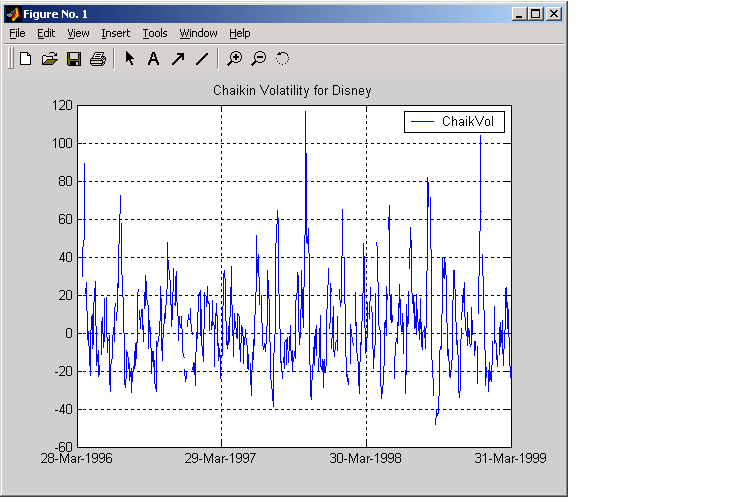Screen dimensions: 740x502
Task: Click the x-axis label '31-Mar-1999'
Action: pos(510,458)
